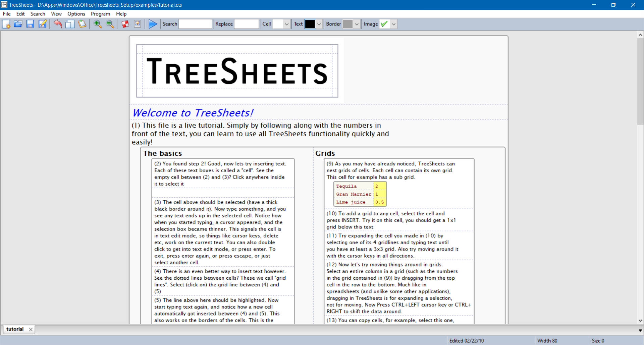644x345 pixels.
Task: Open the Options menu
Action: pyautogui.click(x=76, y=14)
